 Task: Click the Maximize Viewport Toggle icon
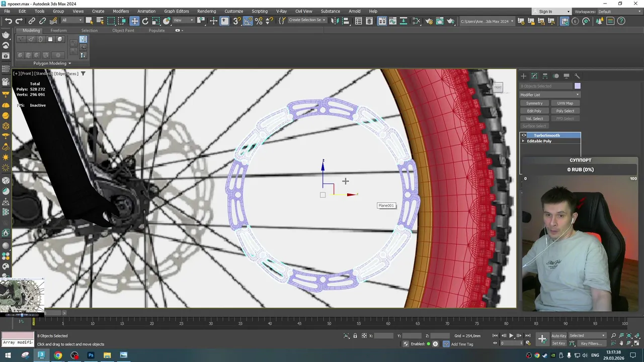click(x=637, y=343)
